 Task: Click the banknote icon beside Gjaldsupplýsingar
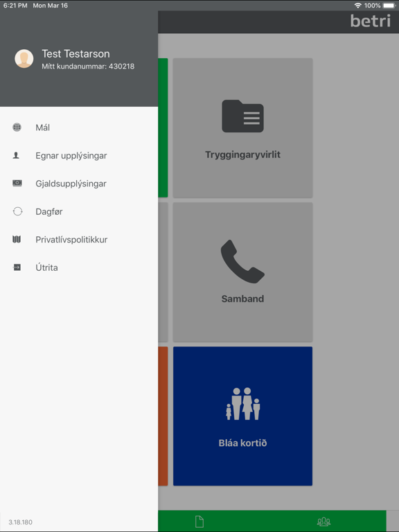(x=17, y=183)
